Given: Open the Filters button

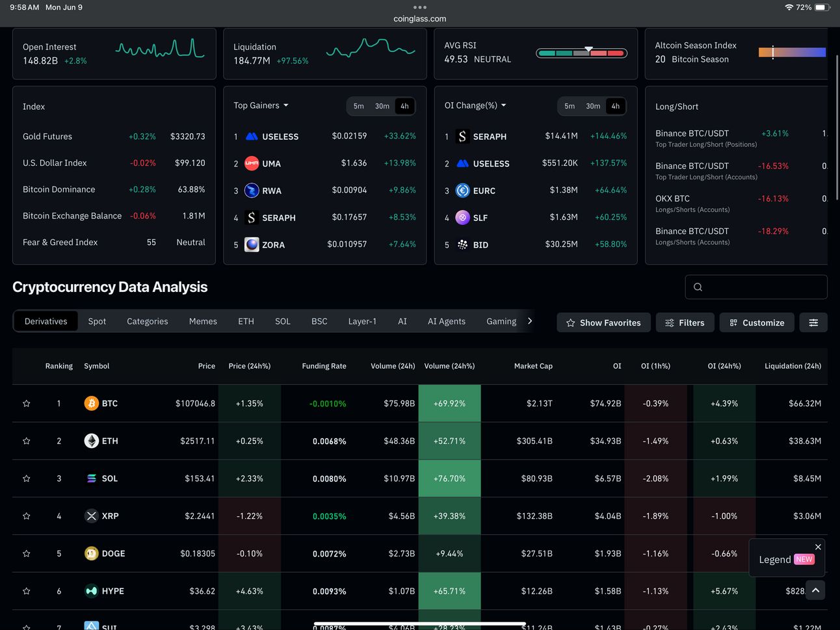Looking at the screenshot, I should tap(685, 322).
